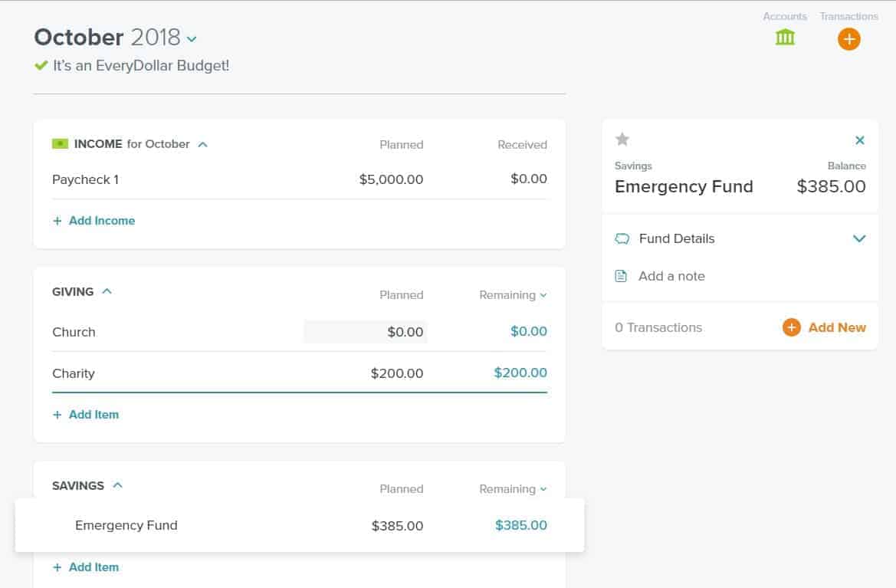Collapse the Income section
This screenshot has height=588, width=896.
pos(202,144)
